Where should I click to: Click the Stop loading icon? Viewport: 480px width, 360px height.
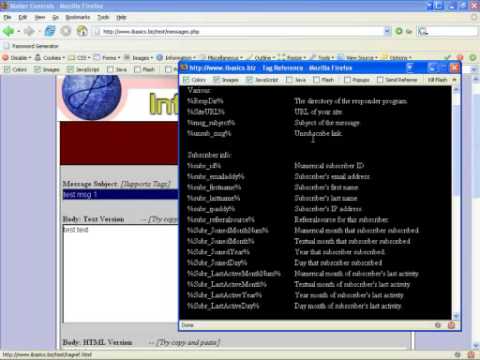[66, 31]
